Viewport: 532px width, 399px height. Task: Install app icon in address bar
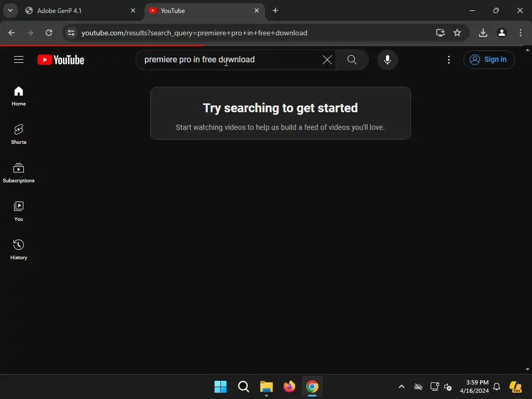(x=440, y=33)
